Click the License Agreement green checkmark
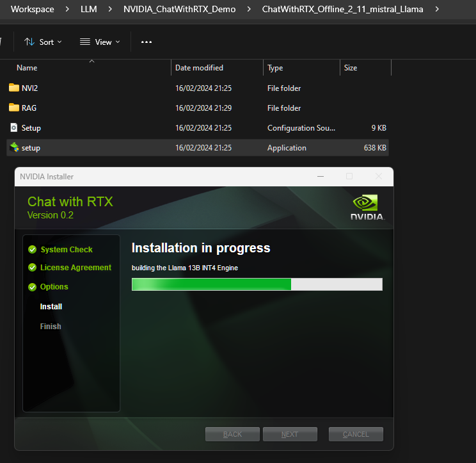This screenshot has width=476, height=463. [32, 267]
